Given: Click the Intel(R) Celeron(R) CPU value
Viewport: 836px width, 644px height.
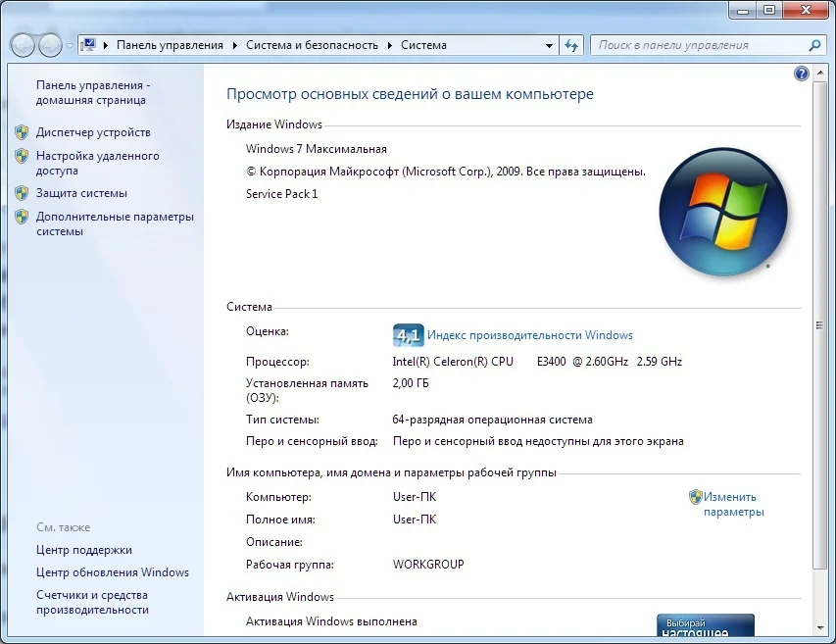Looking at the screenshot, I should [x=537, y=362].
